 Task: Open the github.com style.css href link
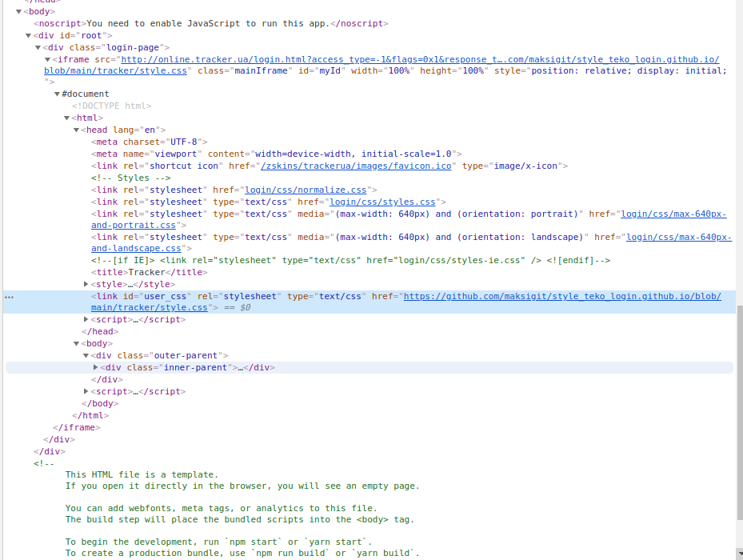[x=561, y=296]
